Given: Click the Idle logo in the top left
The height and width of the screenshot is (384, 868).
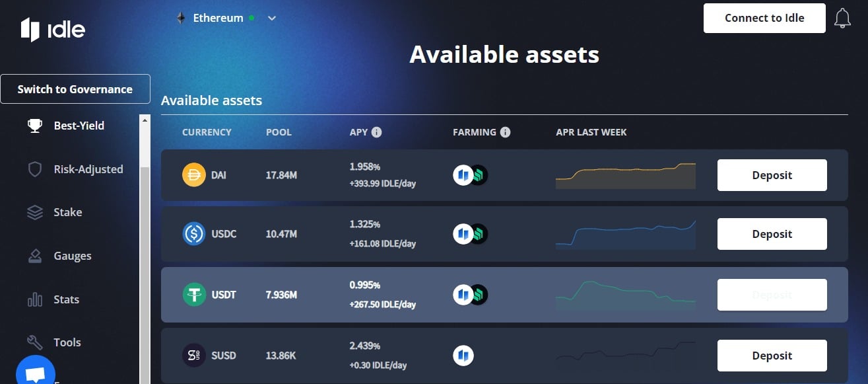Looking at the screenshot, I should coord(53,30).
